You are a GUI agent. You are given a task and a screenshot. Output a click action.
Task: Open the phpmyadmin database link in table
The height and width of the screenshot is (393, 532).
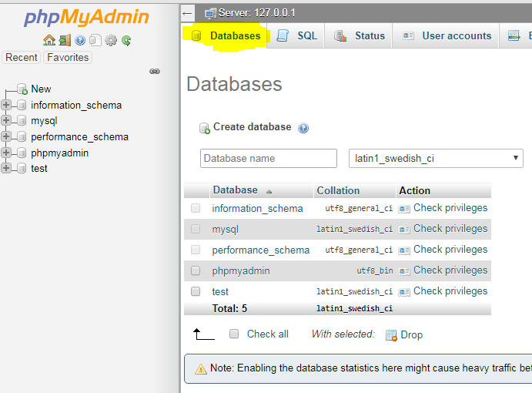click(x=241, y=271)
